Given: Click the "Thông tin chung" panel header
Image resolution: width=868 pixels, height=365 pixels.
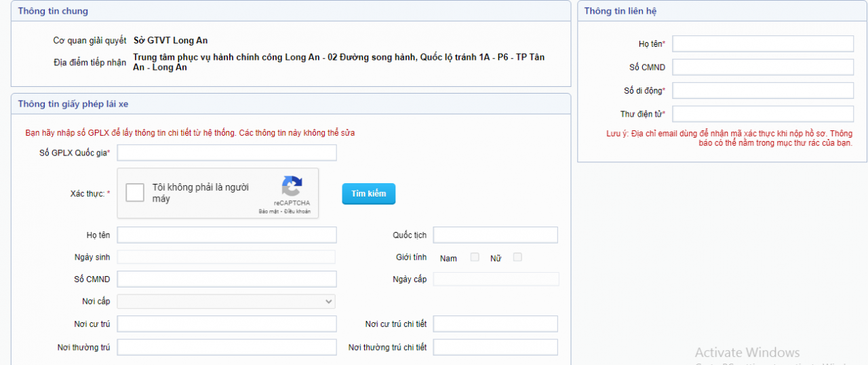Looking at the screenshot, I should [x=291, y=11].
